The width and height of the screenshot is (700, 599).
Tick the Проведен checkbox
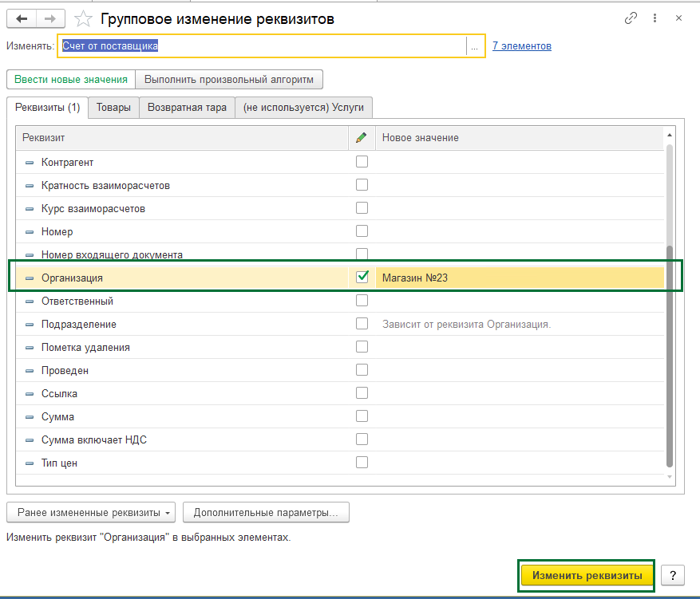pyautogui.click(x=362, y=370)
